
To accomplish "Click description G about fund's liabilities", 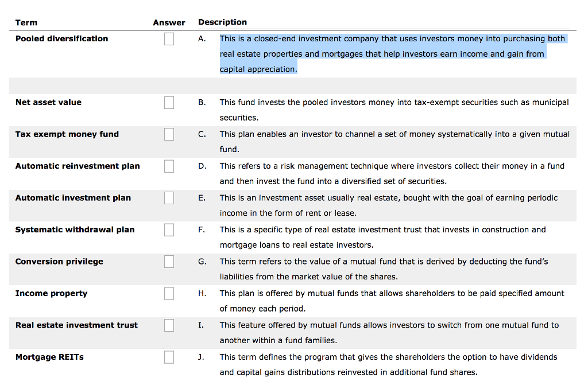I will click(x=384, y=269).
